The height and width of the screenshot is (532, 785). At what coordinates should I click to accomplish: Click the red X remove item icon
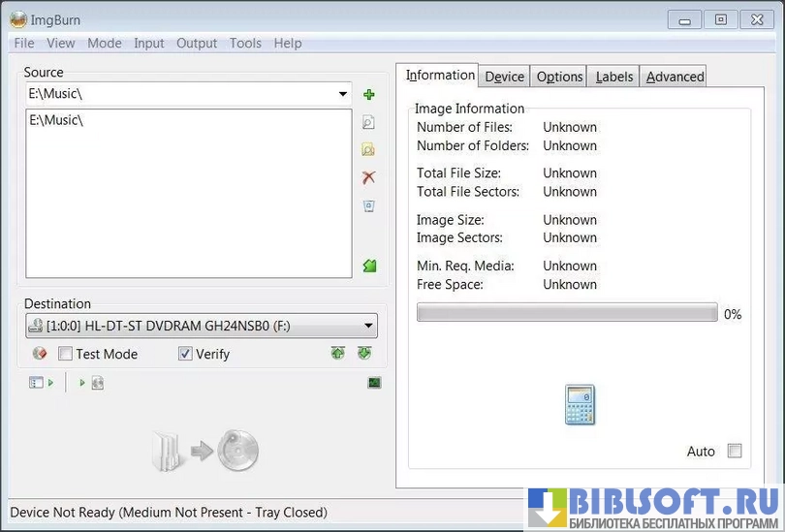(x=368, y=177)
